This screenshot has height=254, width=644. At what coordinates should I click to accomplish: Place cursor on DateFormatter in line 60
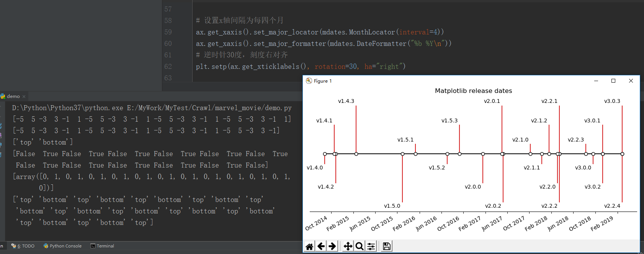pyautogui.click(x=381, y=44)
